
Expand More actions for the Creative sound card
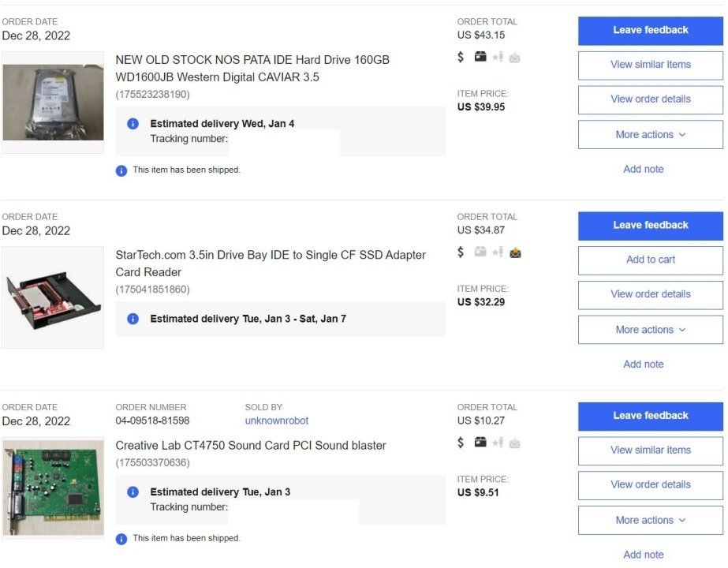[650, 520]
